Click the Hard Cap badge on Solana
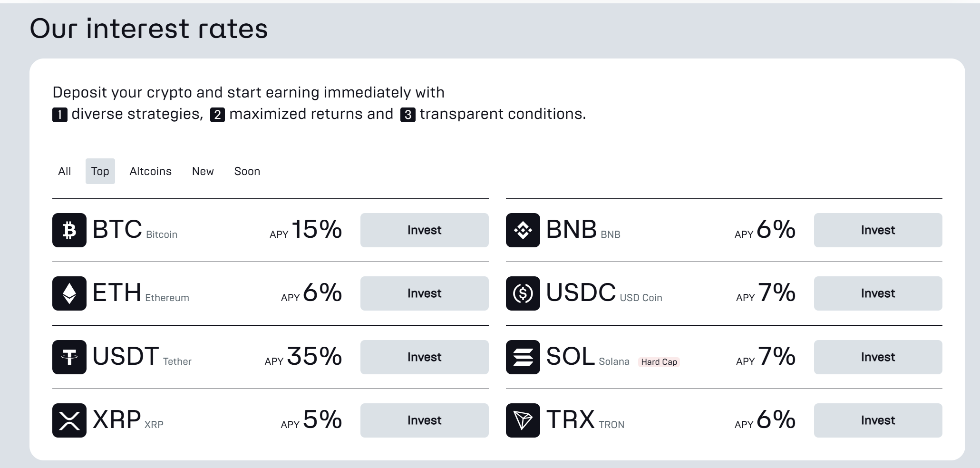Image resolution: width=980 pixels, height=468 pixels. pyautogui.click(x=659, y=362)
